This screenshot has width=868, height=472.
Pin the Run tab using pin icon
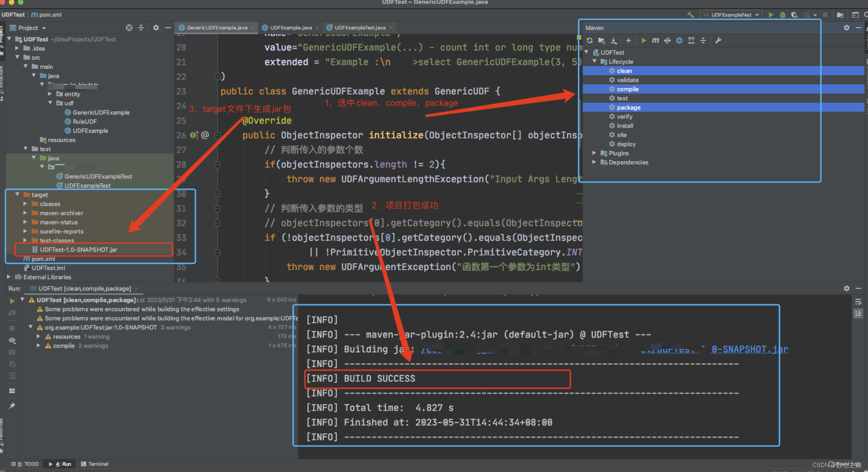pos(12,406)
